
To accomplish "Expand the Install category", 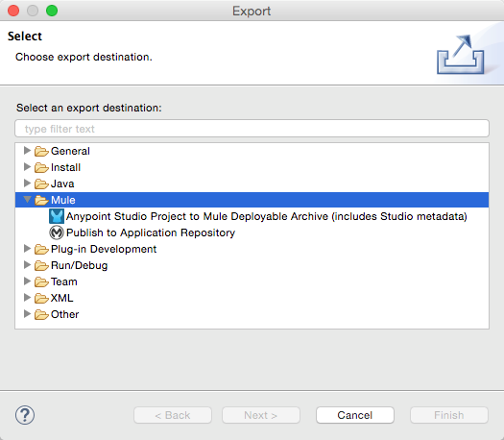I will pos(27,167).
